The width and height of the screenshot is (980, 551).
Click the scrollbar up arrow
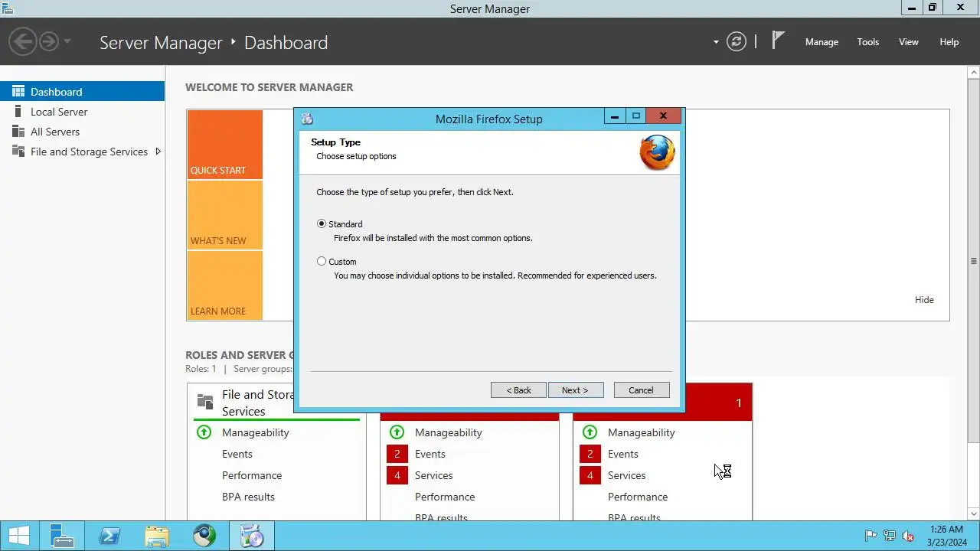pyautogui.click(x=973, y=72)
